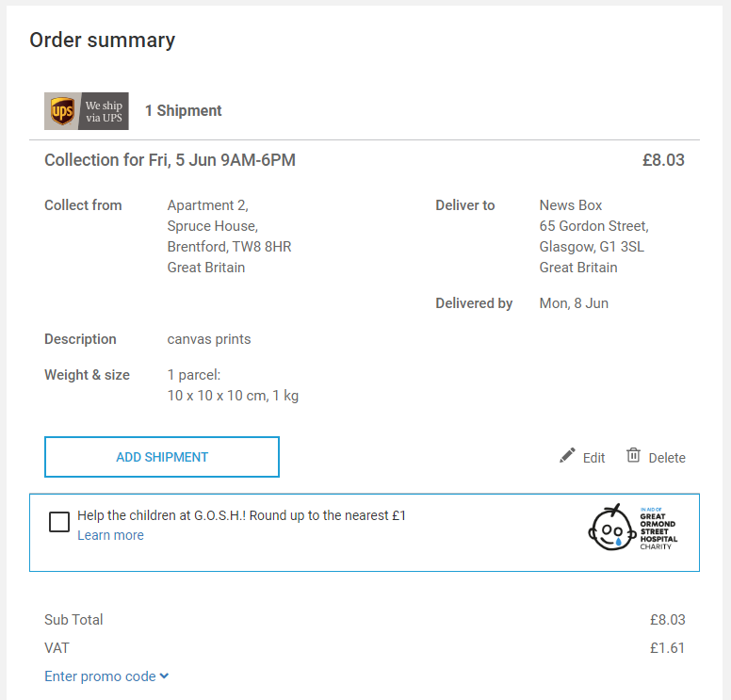Open the Enter promo code field
Screen dimensions: 731x700
100,676
